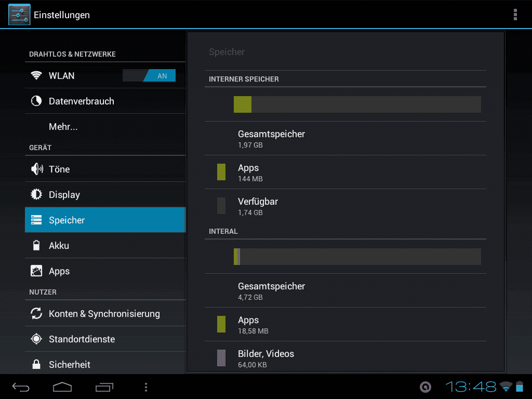Tap the Wi-Fi status icon in the system bar

506,386
